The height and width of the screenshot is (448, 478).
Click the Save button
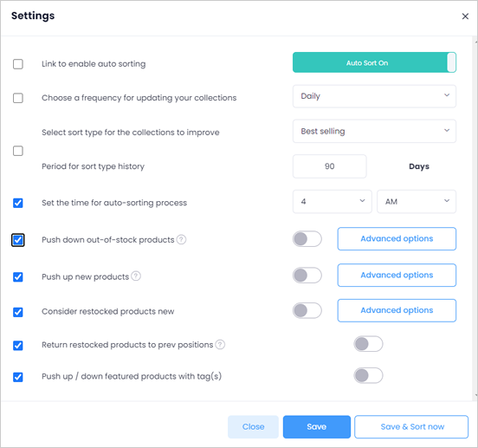click(x=317, y=426)
